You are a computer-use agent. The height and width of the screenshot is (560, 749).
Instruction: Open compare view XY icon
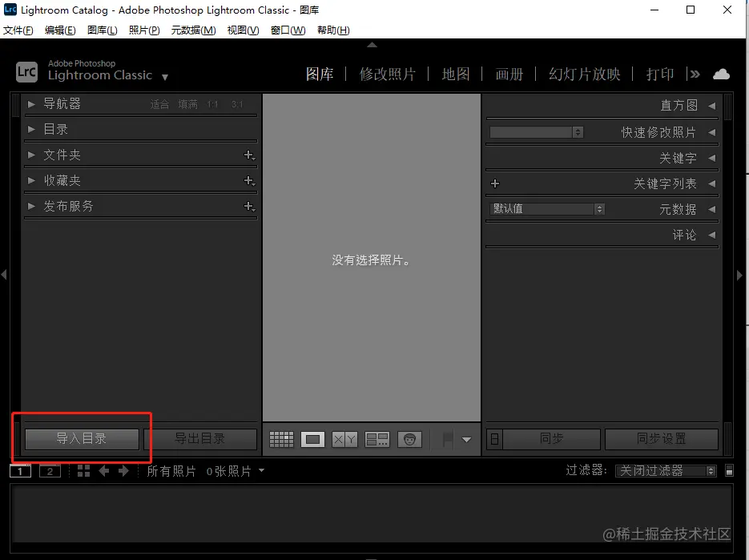click(x=344, y=439)
